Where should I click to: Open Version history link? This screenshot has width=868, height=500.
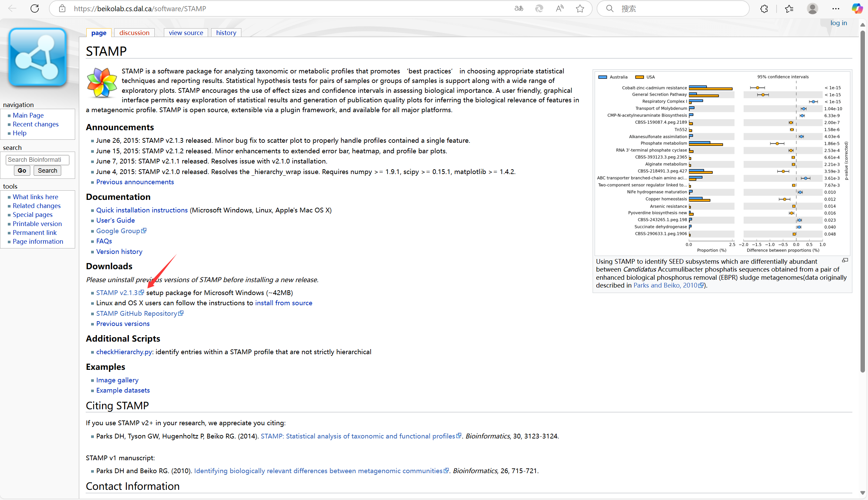[119, 252]
